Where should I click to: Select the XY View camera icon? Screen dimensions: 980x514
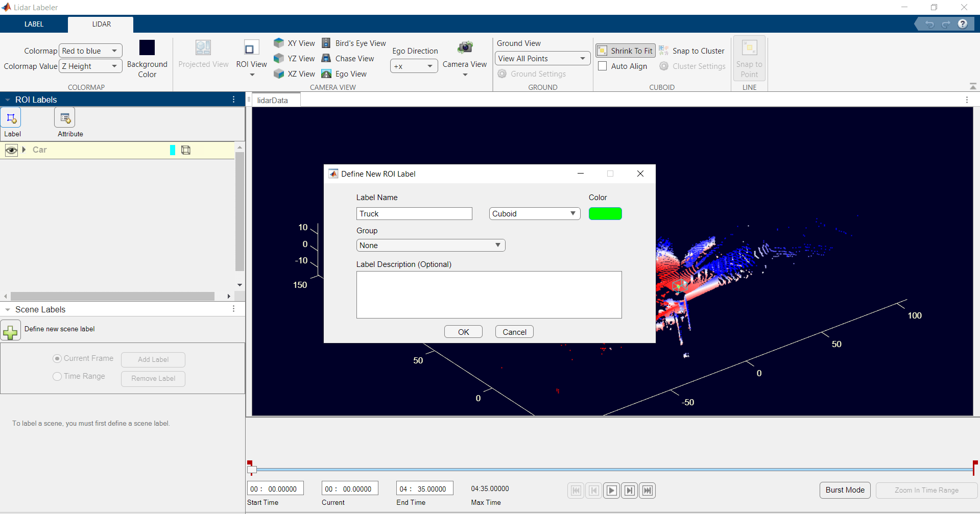click(279, 43)
